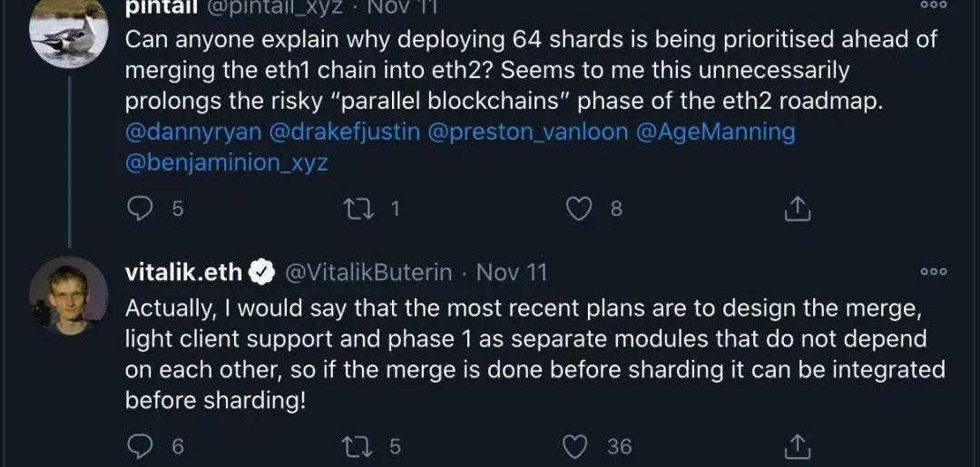The width and height of the screenshot is (980, 467).
Task: Open more options on vitalik.eth's tweet
Action: point(933,271)
